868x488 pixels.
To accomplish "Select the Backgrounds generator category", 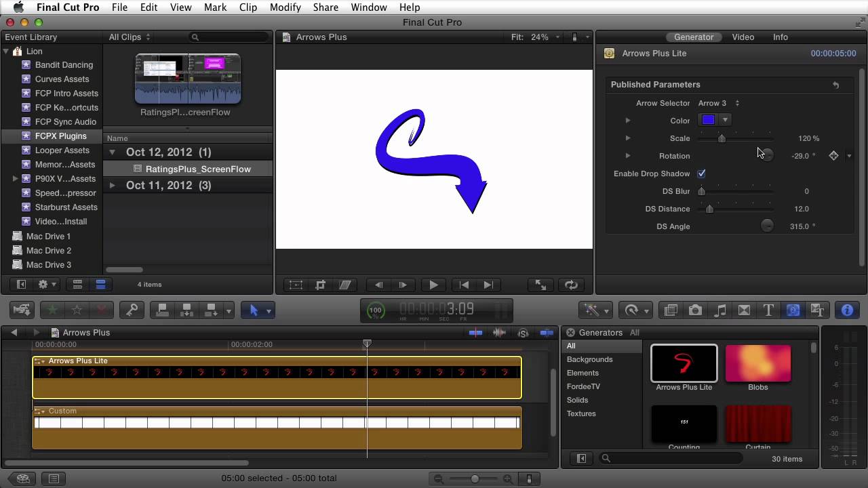I will pos(589,359).
